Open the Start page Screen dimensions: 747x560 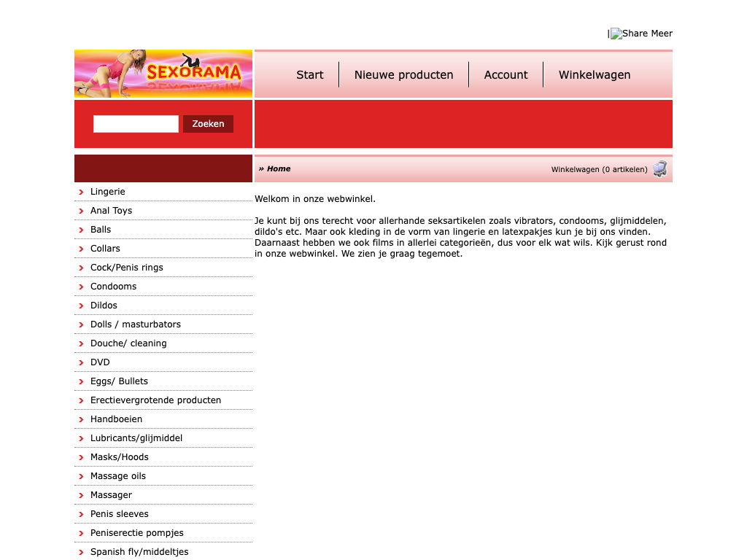coord(309,75)
